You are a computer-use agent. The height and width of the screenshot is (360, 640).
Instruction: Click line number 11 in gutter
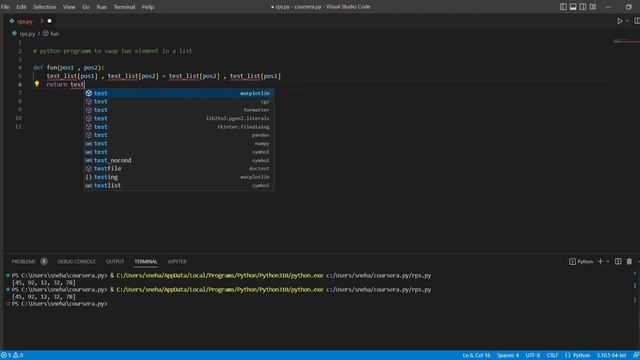point(18,127)
